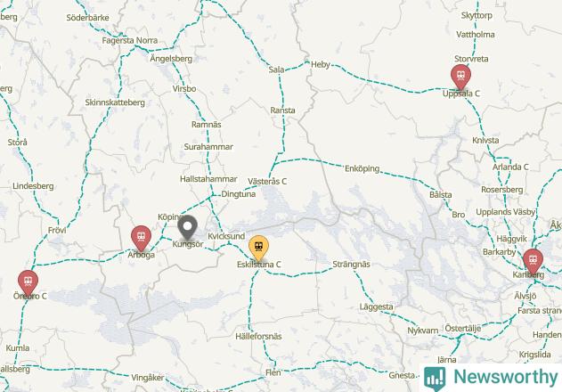Click the Hälleforsnäs station label
Image resolution: width=562 pixels, height=392 pixels.
(258, 337)
